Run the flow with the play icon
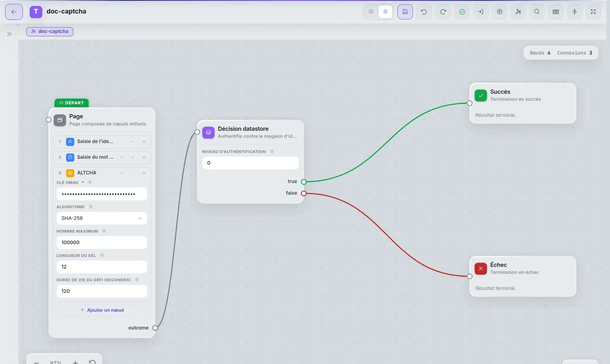610x364 pixels. [500, 12]
